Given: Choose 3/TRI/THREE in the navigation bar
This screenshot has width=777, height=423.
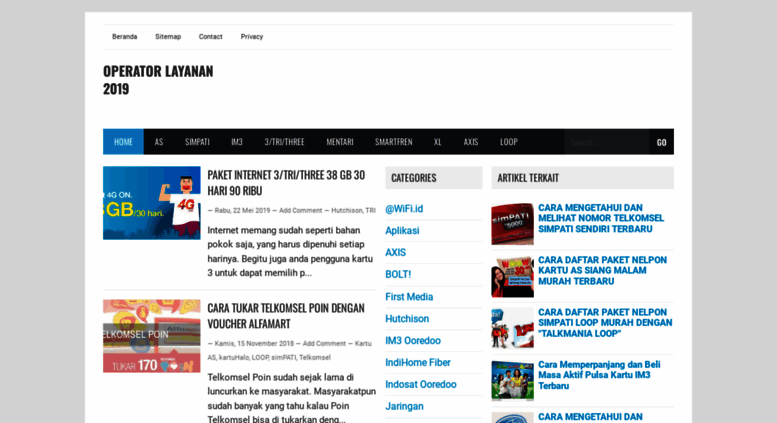Looking at the screenshot, I should [284, 142].
